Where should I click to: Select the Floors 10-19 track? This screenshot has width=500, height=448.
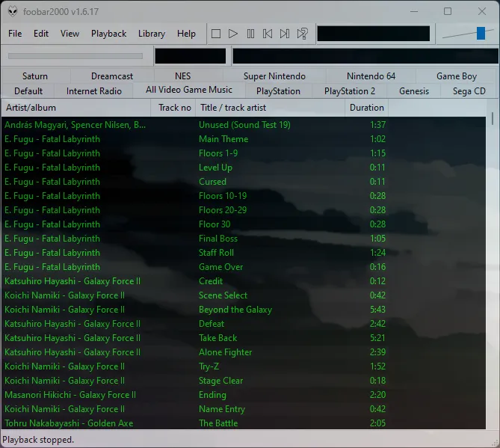click(x=244, y=196)
